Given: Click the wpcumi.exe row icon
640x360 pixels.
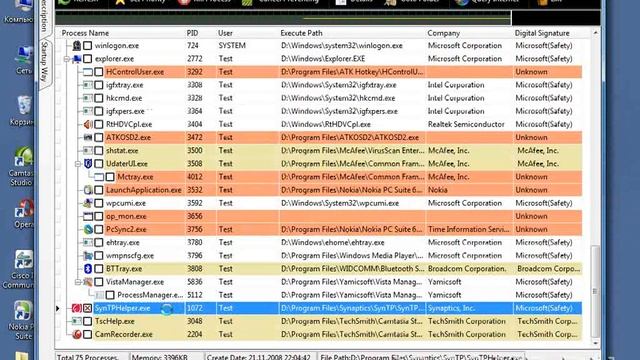Looking at the screenshot, I should [88, 203].
